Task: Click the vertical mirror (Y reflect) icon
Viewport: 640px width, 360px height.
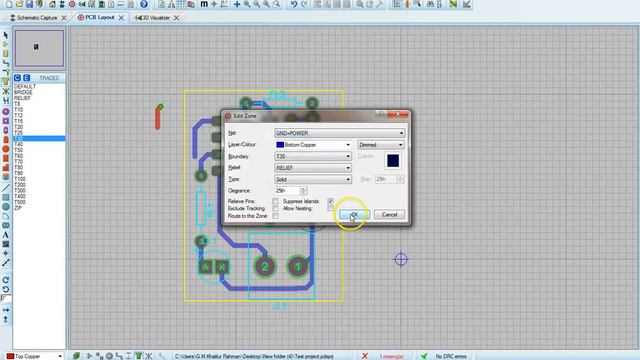Action: 5,320
